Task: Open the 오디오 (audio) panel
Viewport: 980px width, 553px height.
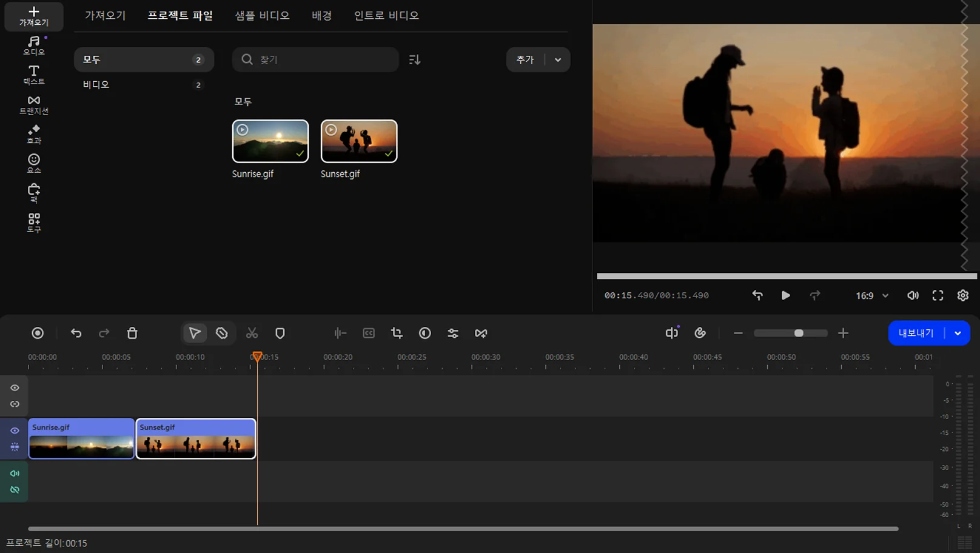Action: pyautogui.click(x=34, y=45)
